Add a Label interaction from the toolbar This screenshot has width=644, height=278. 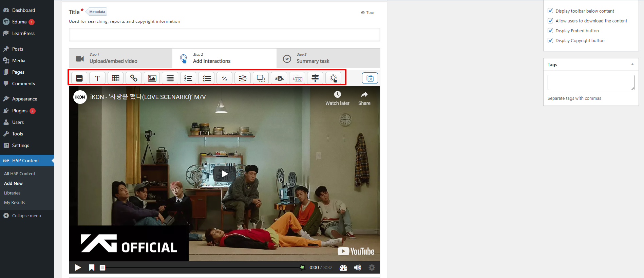[x=79, y=78]
